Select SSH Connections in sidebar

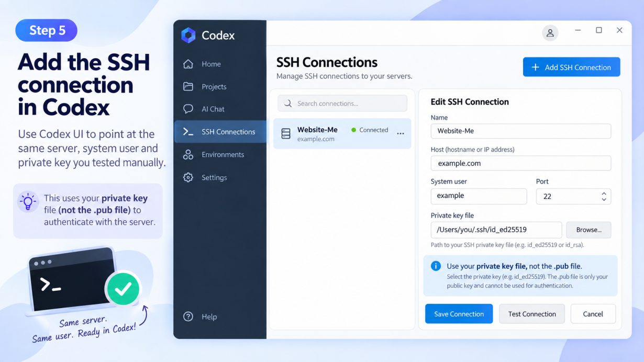(220, 132)
